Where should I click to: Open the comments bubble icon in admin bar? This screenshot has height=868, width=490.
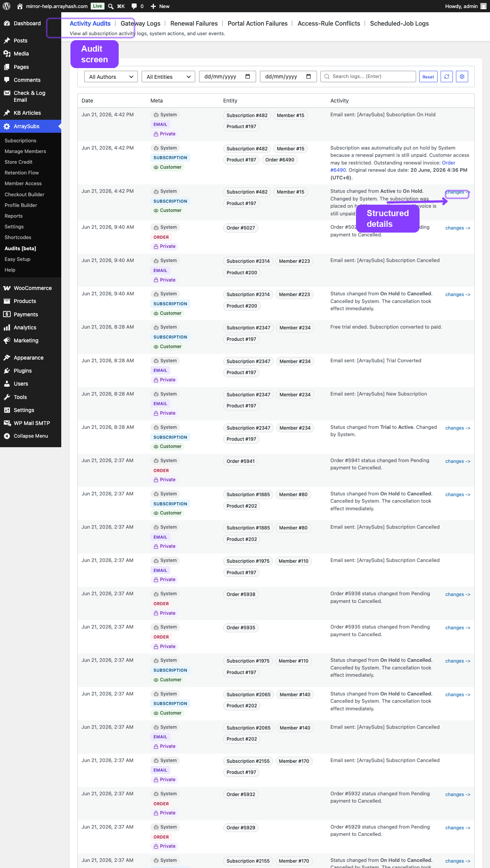click(x=134, y=6)
